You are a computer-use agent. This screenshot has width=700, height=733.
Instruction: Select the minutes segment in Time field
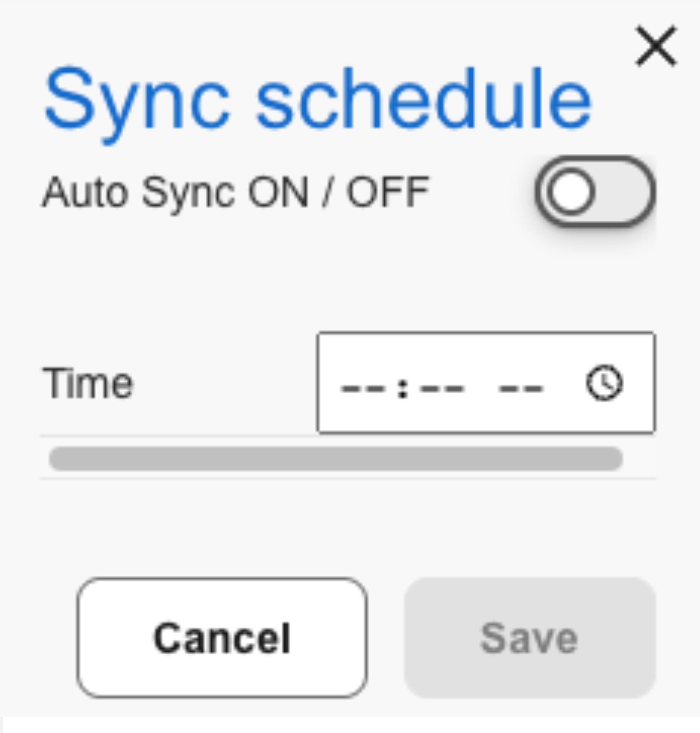[x=442, y=388]
